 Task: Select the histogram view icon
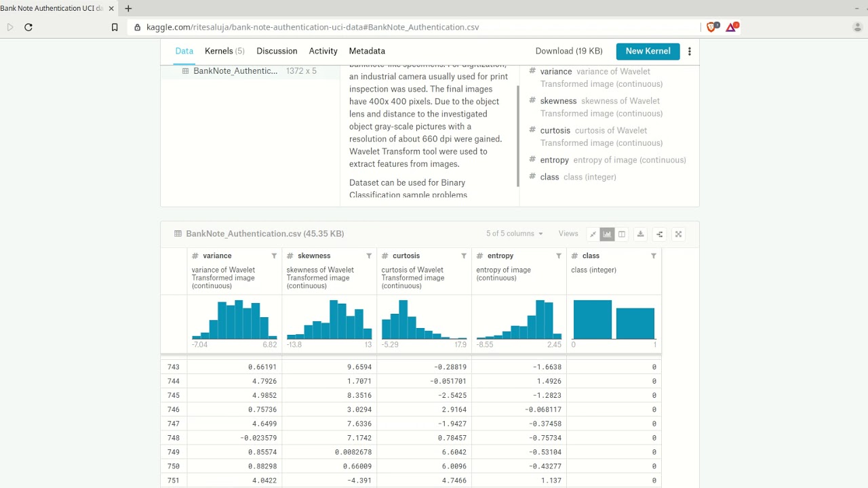pos(607,234)
